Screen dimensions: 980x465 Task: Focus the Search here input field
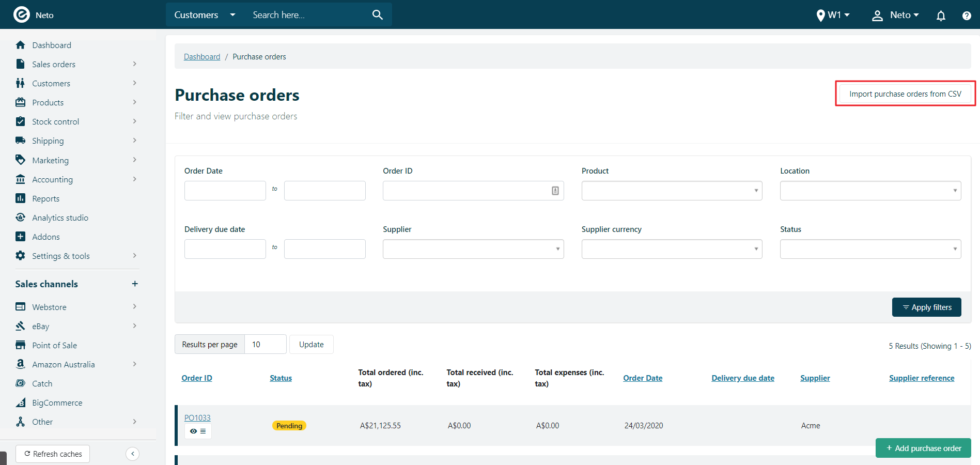click(x=307, y=15)
